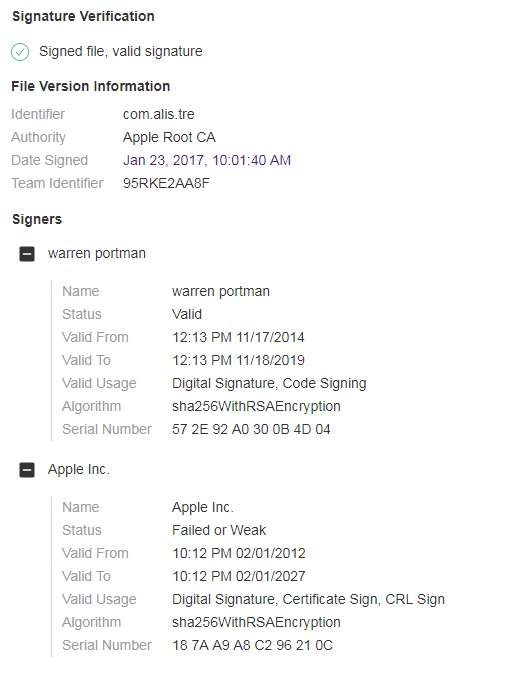Click Apple Inc. serial number 18 7A A9

click(x=252, y=645)
